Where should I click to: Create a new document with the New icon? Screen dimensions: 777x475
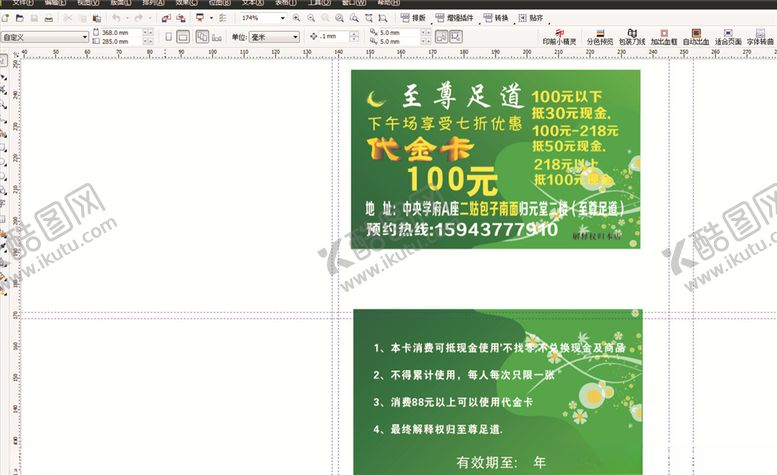(x=5, y=18)
